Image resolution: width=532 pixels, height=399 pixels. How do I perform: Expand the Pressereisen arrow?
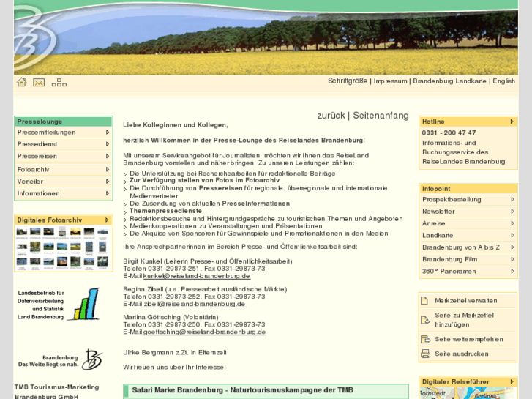pyautogui.click(x=108, y=156)
